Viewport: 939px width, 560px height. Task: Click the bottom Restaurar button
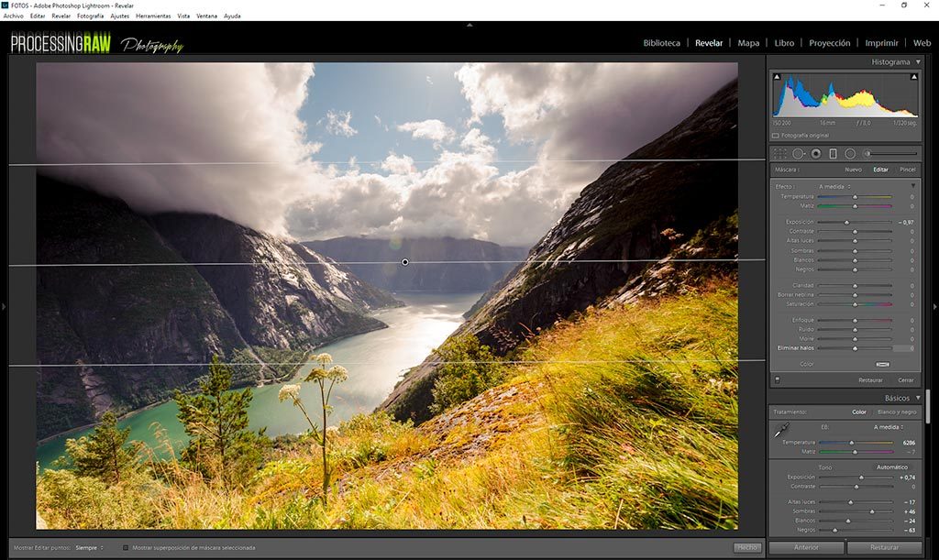tap(885, 547)
